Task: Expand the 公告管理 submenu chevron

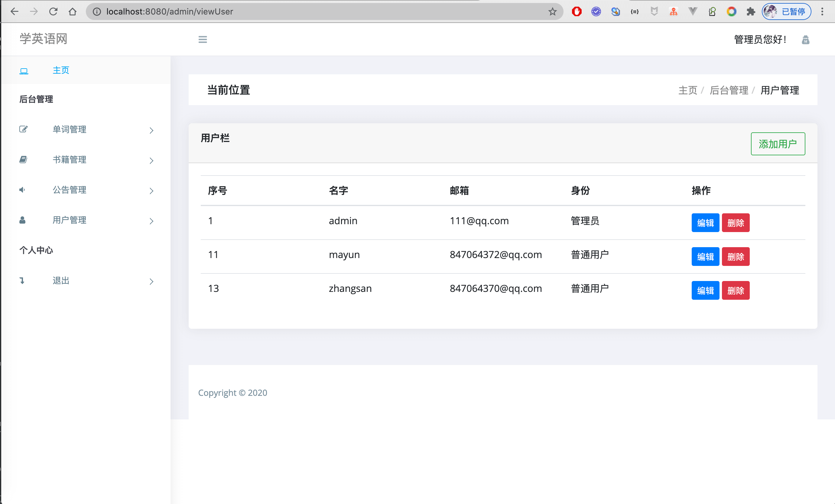Action: click(x=151, y=191)
